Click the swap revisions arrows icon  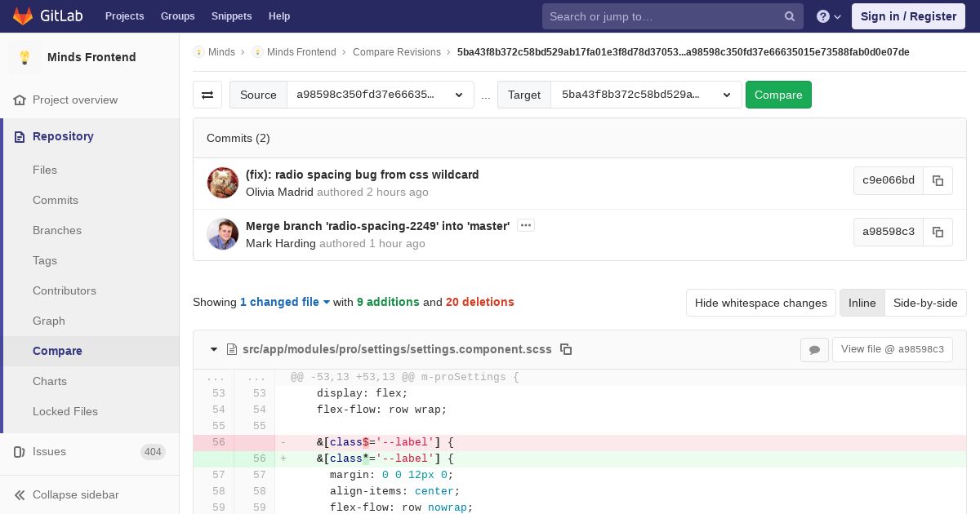[x=207, y=95]
